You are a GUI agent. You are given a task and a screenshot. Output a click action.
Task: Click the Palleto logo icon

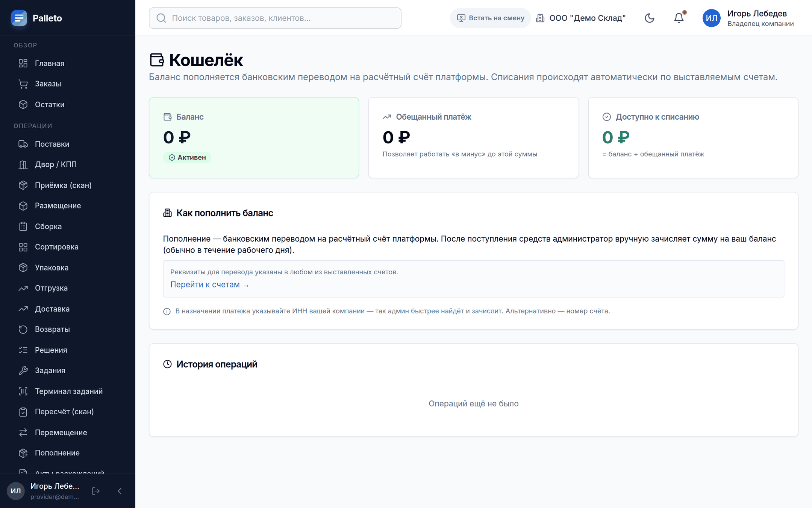[x=19, y=18]
